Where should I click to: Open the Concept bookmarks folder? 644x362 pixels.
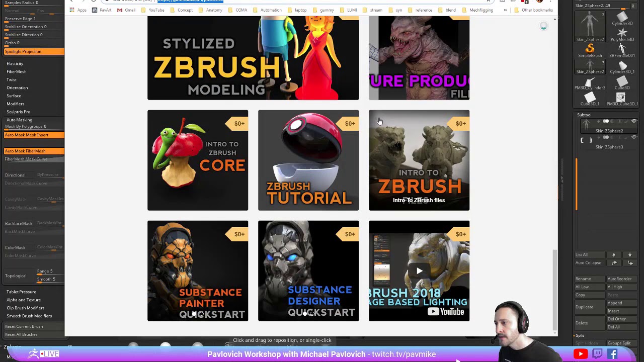point(181,10)
